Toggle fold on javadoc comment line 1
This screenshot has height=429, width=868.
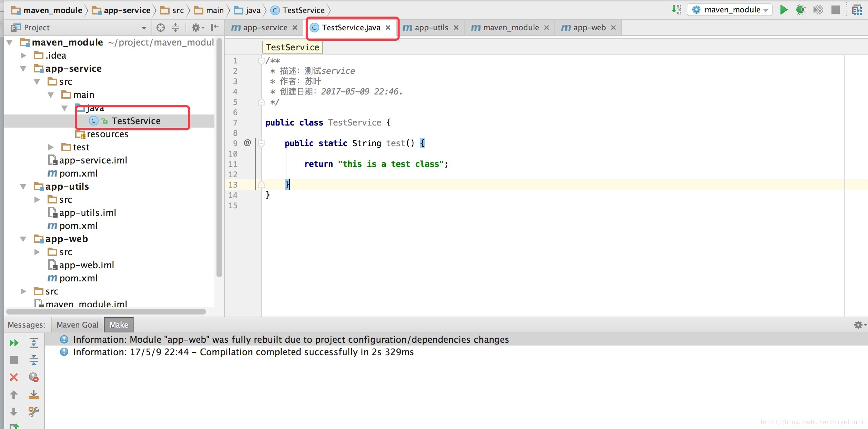tap(261, 61)
